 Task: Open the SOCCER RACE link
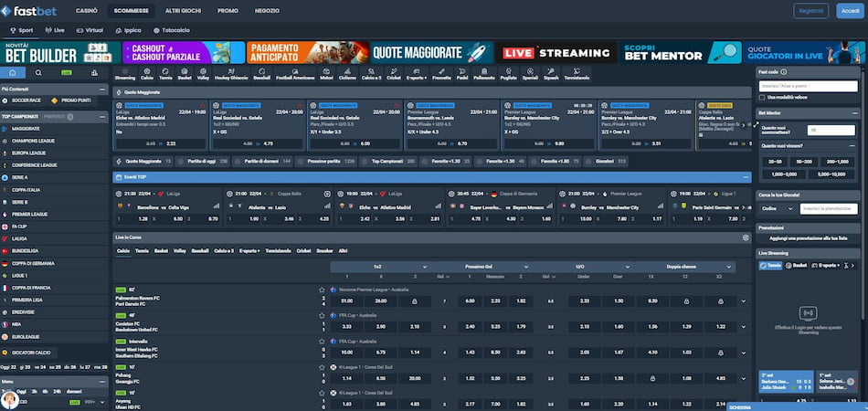tap(22, 100)
